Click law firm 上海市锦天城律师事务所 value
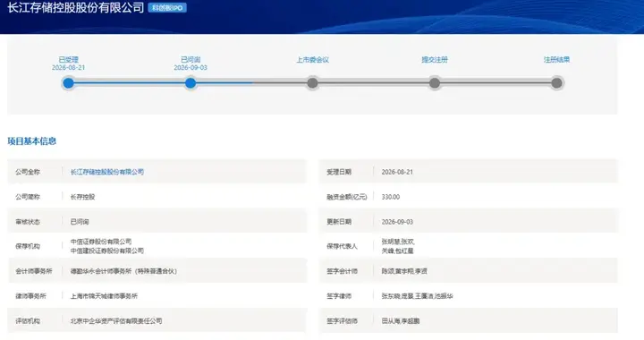644x340 pixels. point(104,295)
